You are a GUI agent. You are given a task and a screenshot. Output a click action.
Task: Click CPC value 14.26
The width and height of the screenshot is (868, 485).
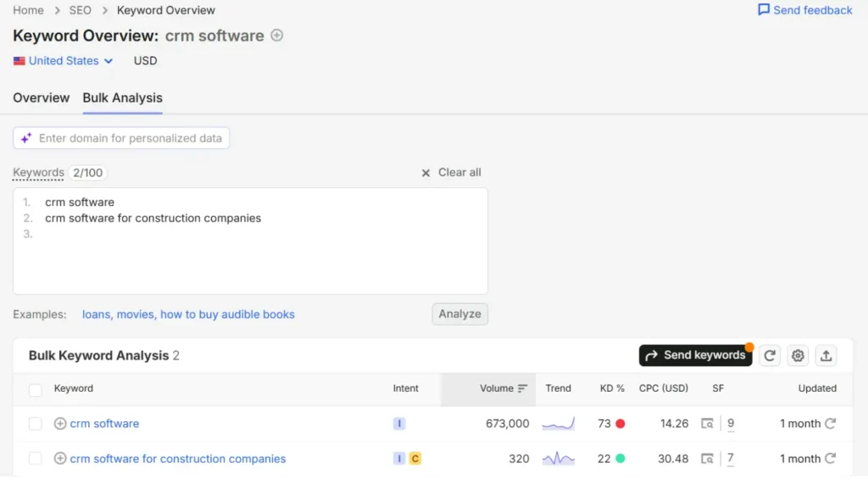click(x=674, y=424)
